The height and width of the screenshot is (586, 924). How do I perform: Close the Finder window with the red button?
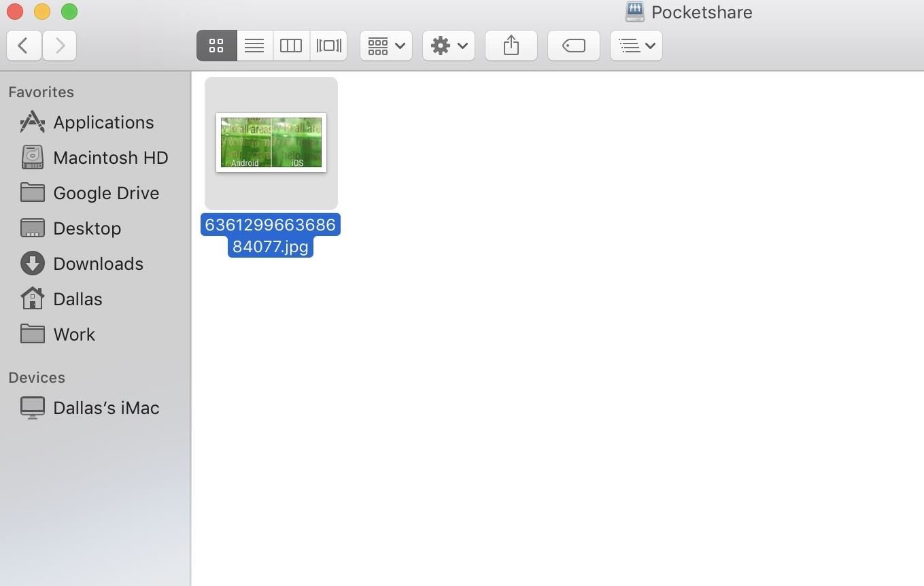click(15, 12)
